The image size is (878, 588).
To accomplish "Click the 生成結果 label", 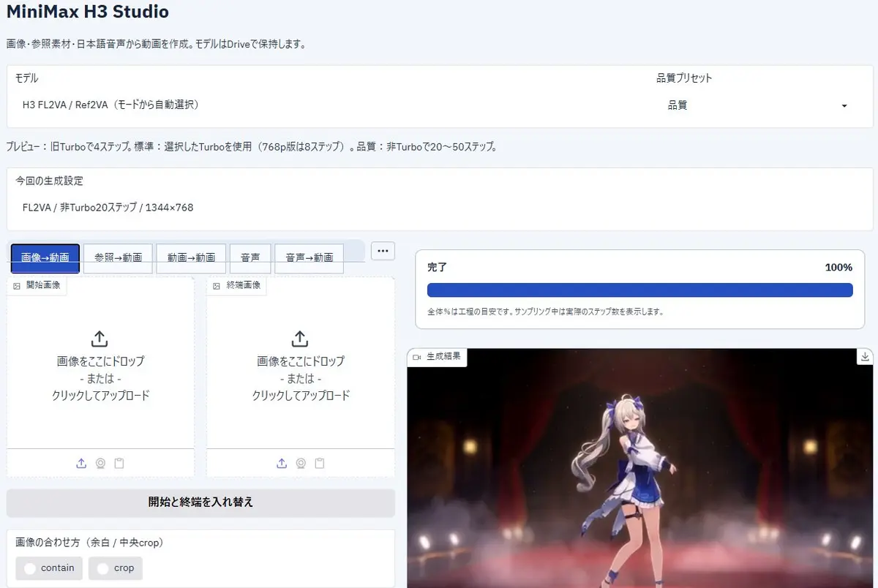I will tap(438, 357).
